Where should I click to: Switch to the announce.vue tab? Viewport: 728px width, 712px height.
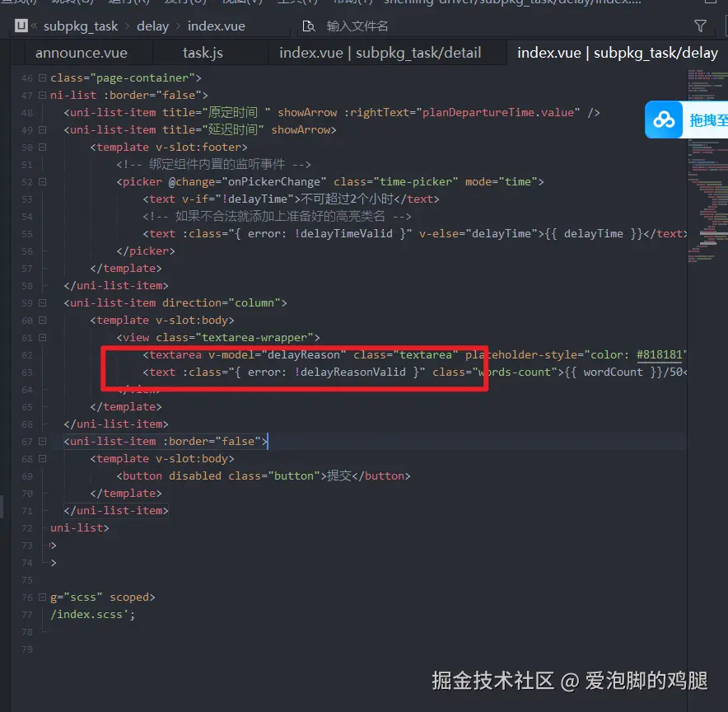tap(82, 53)
